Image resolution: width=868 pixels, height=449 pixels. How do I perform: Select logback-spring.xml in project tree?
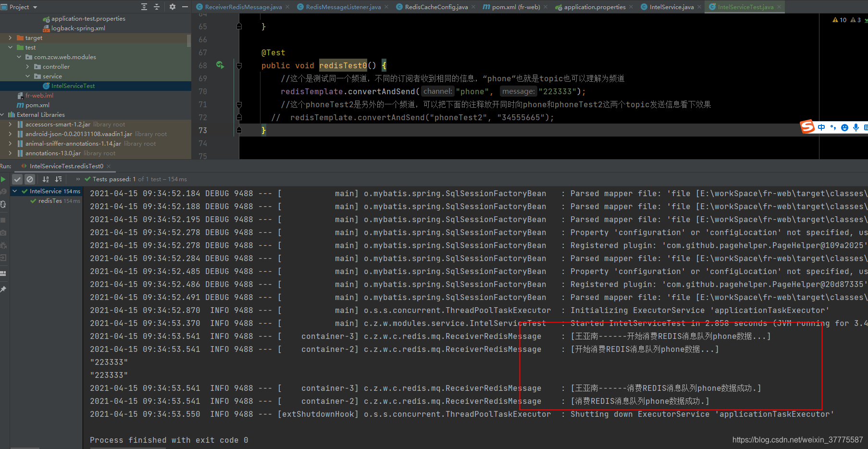pos(96,28)
